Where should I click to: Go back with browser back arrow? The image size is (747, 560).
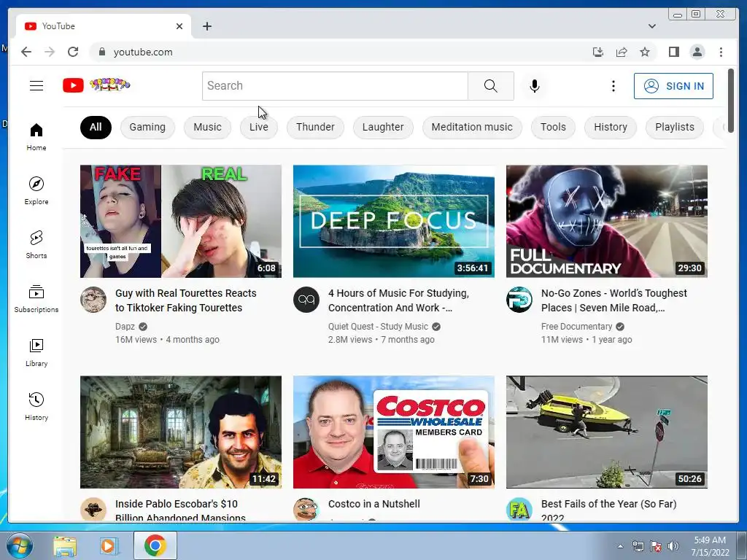click(26, 52)
